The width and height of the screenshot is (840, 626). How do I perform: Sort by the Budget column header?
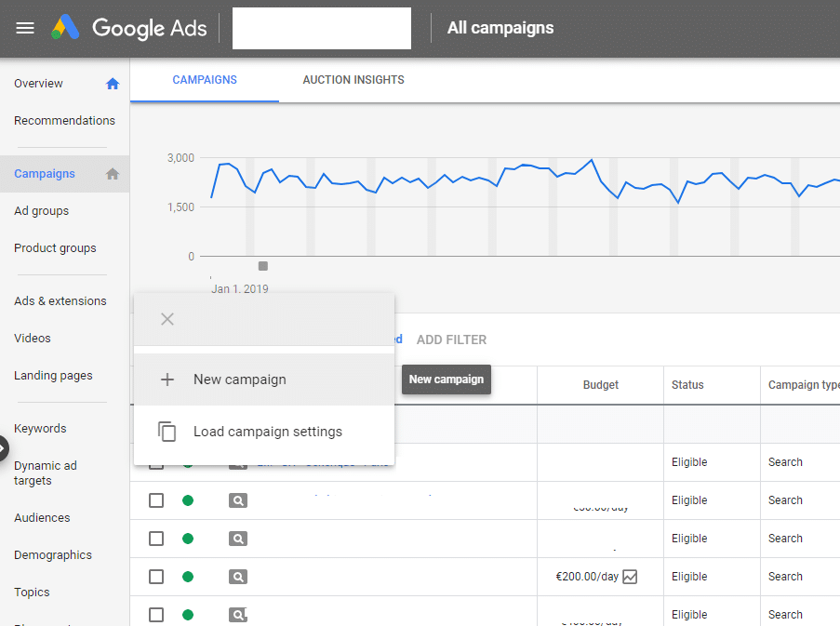pos(601,384)
